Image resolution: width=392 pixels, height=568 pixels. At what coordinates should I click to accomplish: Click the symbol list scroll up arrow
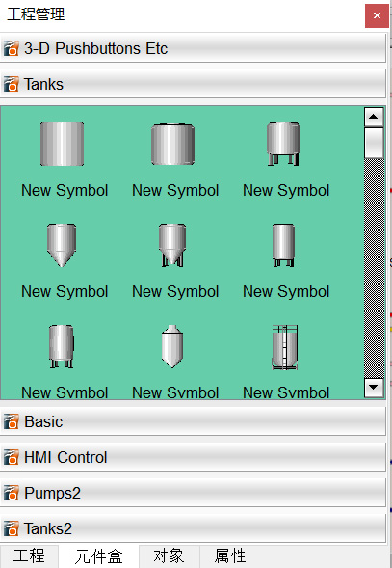click(x=374, y=117)
